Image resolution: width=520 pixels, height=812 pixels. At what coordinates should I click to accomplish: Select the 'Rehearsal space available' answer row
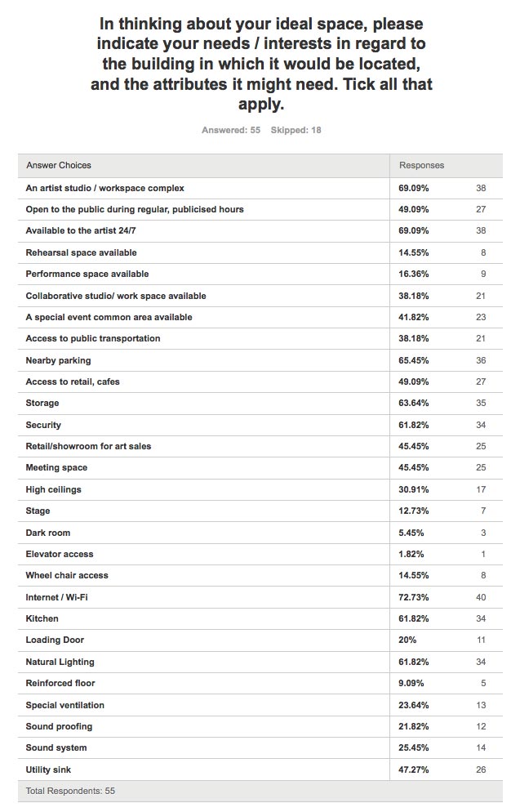[x=81, y=252]
